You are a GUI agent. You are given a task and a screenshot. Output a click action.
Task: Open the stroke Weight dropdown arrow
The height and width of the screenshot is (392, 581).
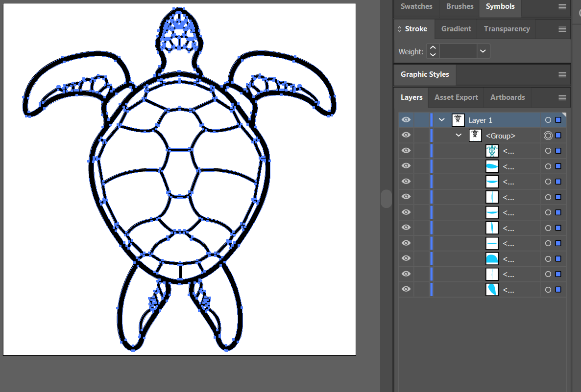click(x=483, y=51)
